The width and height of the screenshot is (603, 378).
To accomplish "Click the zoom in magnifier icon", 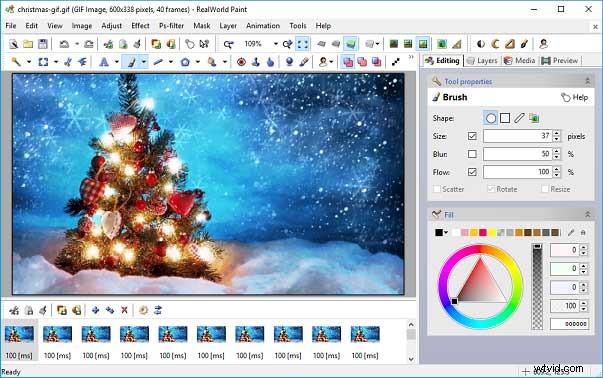I will [287, 44].
